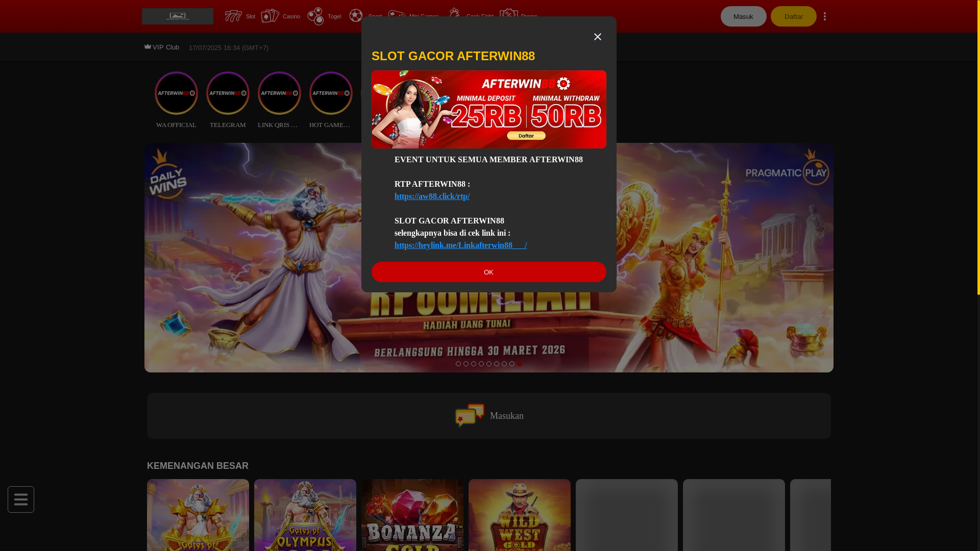Click the Bonanza Gold game thumbnail
The width and height of the screenshot is (980, 551).
click(412, 515)
